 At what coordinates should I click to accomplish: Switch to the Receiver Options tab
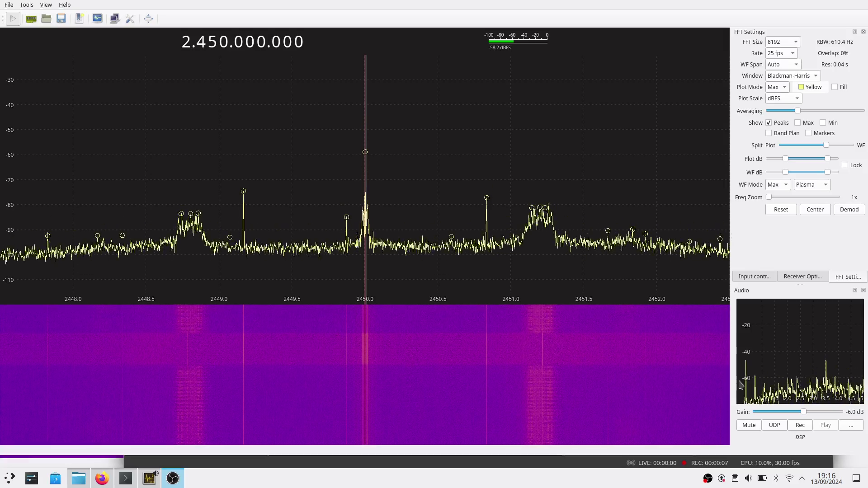click(x=803, y=277)
